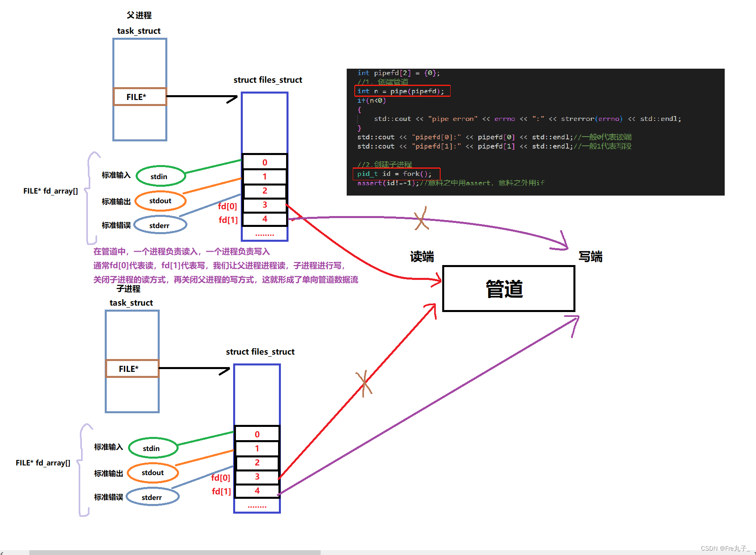Click the stdin ellipse in the 子进程 diagram
Image resolution: width=756 pixels, height=555 pixels.
coord(153,448)
